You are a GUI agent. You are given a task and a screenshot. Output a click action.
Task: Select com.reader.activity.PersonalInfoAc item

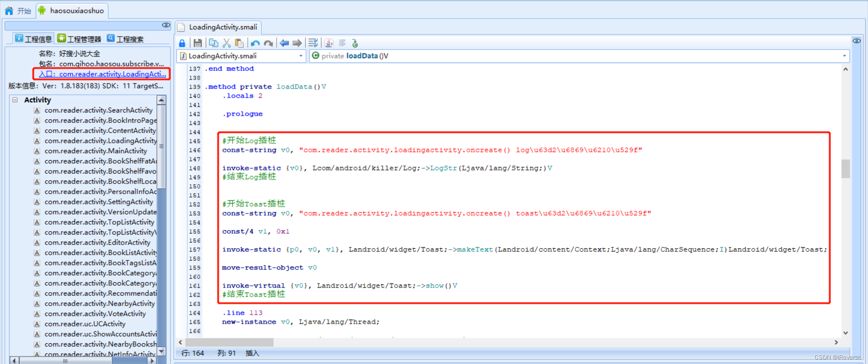(100, 192)
